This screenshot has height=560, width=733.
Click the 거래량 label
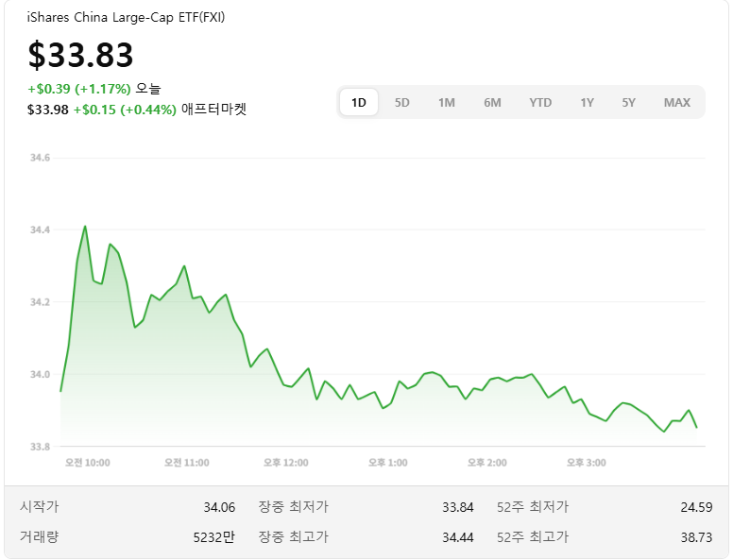tap(40, 536)
